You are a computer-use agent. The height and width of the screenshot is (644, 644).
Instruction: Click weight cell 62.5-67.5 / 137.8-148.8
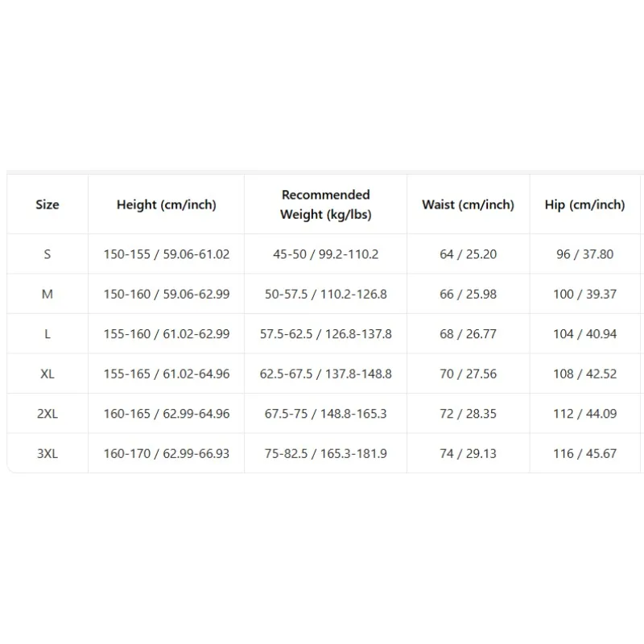tap(326, 374)
